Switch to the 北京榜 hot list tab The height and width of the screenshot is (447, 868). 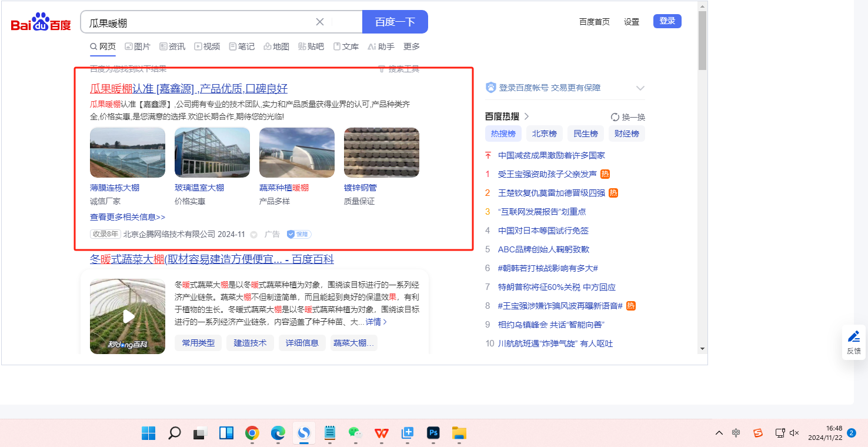(x=544, y=134)
